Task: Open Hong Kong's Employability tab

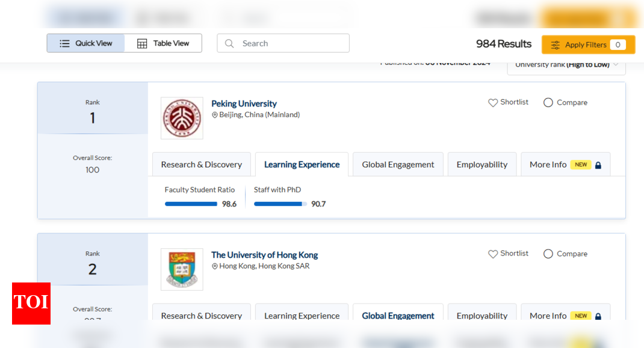Action: 482,312
